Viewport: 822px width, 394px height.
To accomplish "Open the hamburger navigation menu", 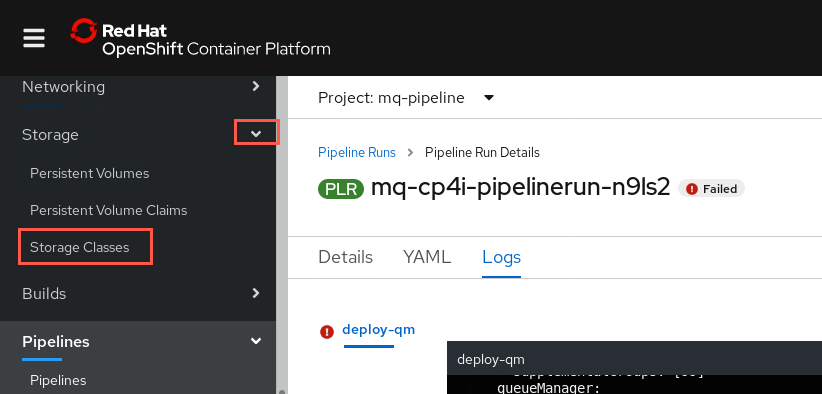I will pyautogui.click(x=34, y=38).
